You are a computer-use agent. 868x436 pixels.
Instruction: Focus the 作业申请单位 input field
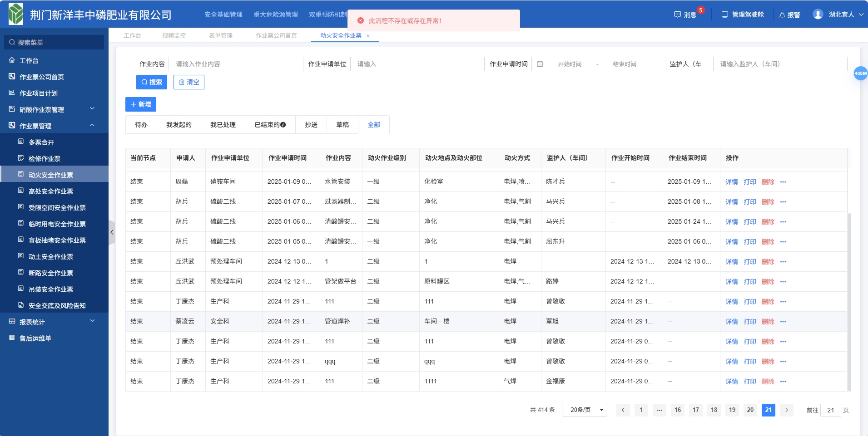(417, 64)
